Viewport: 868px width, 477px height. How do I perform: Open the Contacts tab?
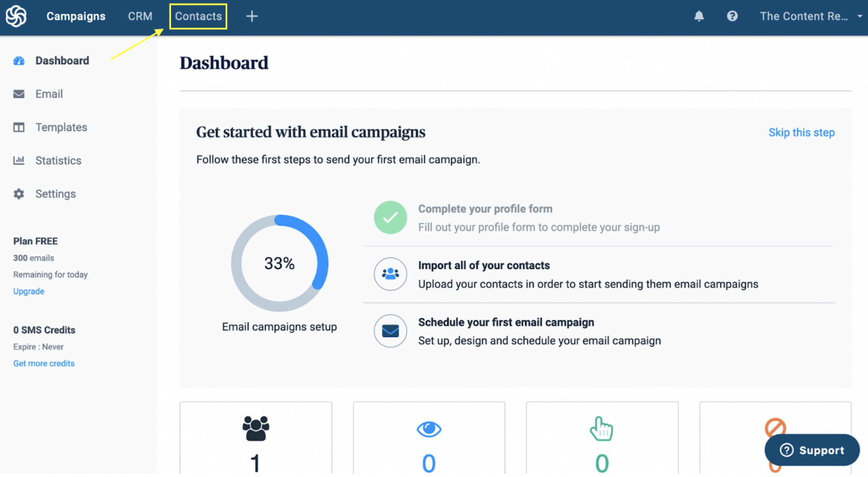(198, 16)
